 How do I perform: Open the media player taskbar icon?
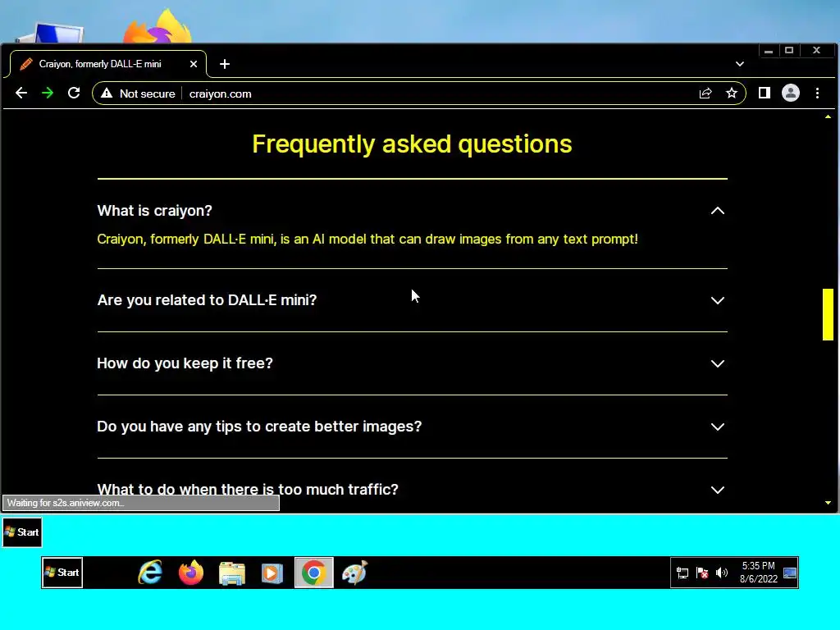(x=272, y=573)
